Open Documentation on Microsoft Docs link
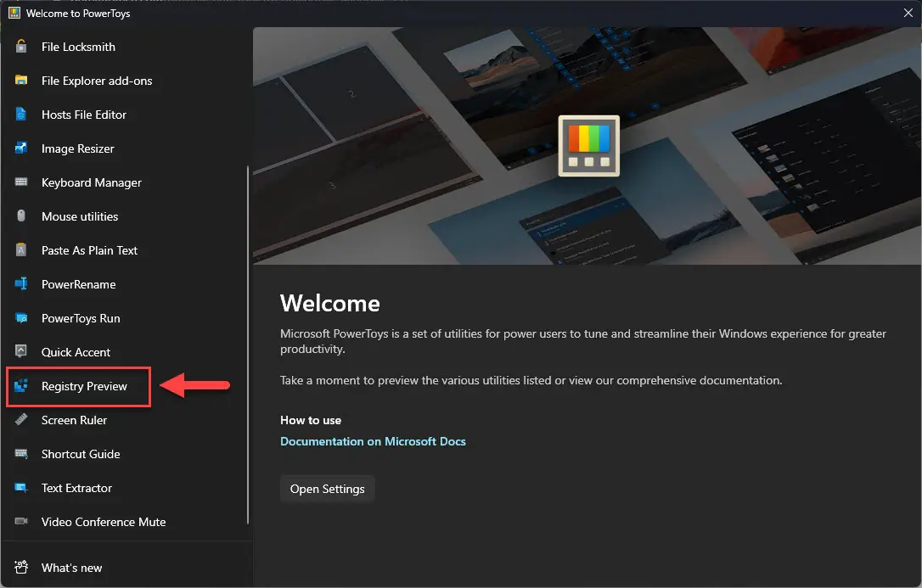922x588 pixels. 373,441
